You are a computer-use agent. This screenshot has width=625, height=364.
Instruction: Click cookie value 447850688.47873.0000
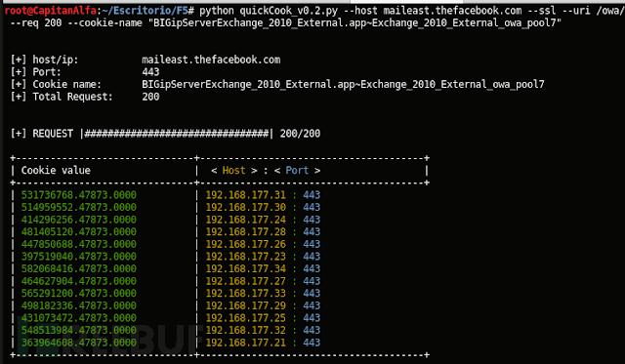(x=78, y=244)
